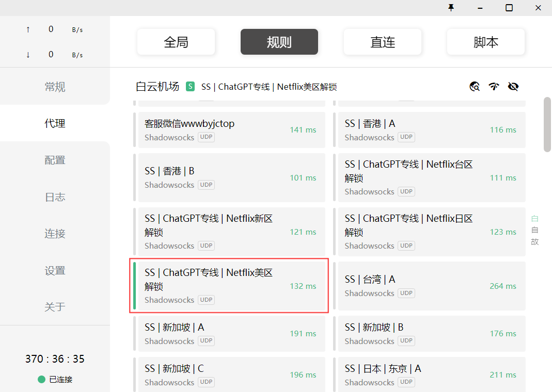
Task: Switch to 直连 direct mode
Action: click(383, 42)
